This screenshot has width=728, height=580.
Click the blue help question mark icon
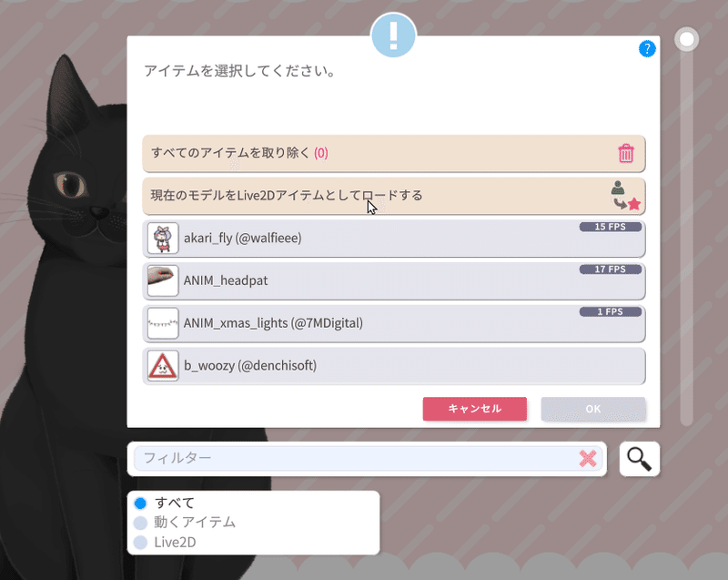pos(647,48)
